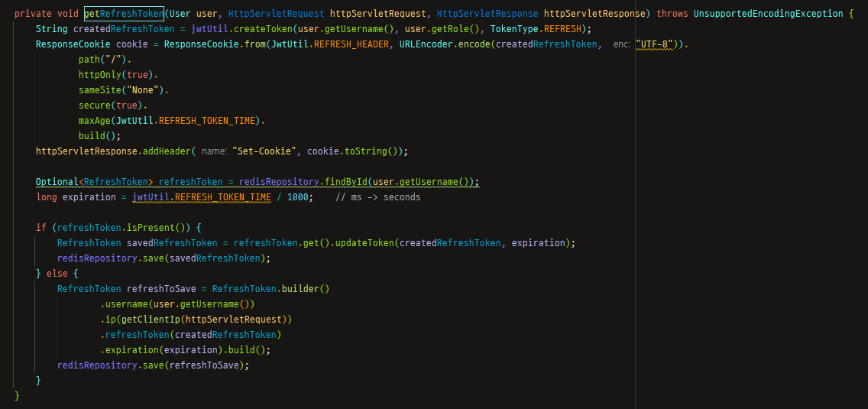Click the ResponseCookie.from call

click(215, 44)
